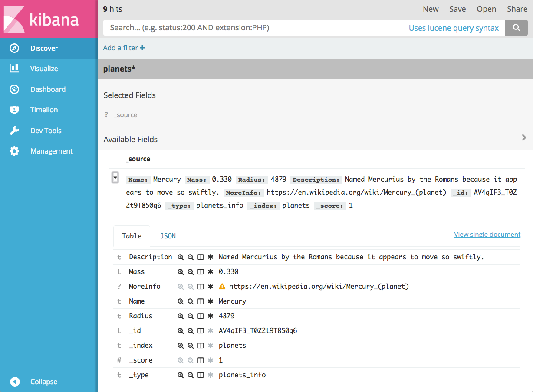Screen dimensions: 533x392
Task: Click the Selected Fields heading
Action: [130, 95]
